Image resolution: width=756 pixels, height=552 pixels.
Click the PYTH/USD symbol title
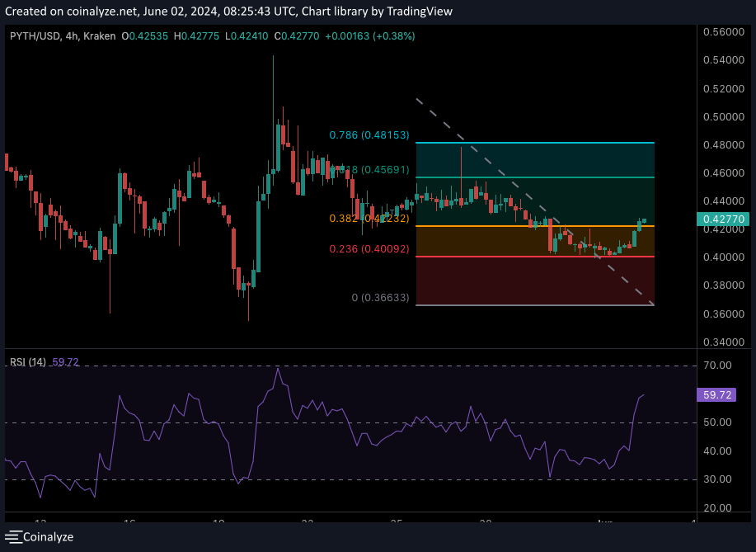point(33,36)
